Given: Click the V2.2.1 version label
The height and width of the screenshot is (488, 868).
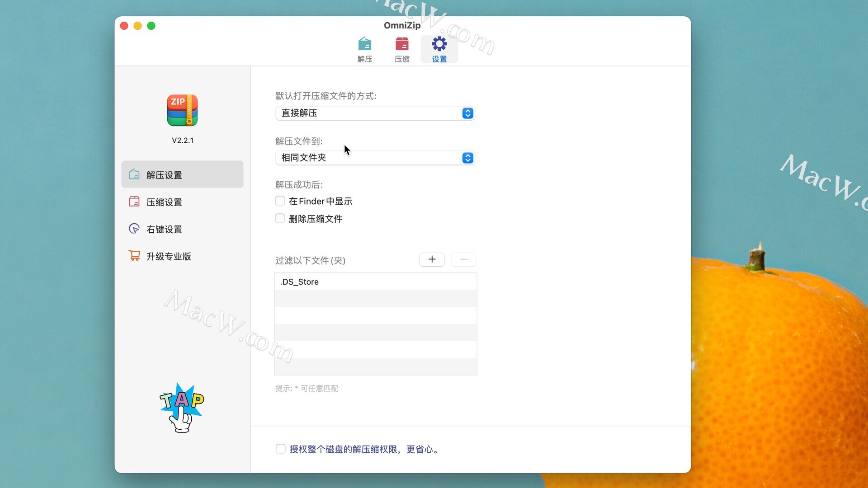Looking at the screenshot, I should (x=183, y=141).
